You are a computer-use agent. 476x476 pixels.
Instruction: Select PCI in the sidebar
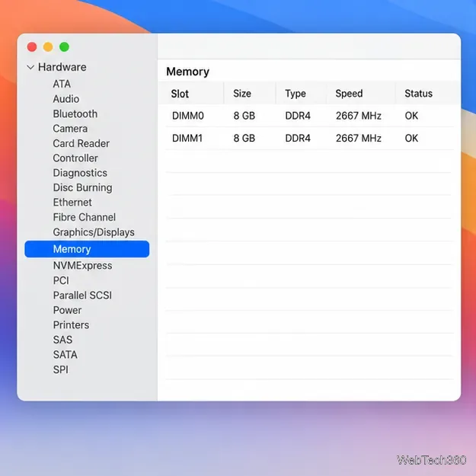pyautogui.click(x=61, y=280)
